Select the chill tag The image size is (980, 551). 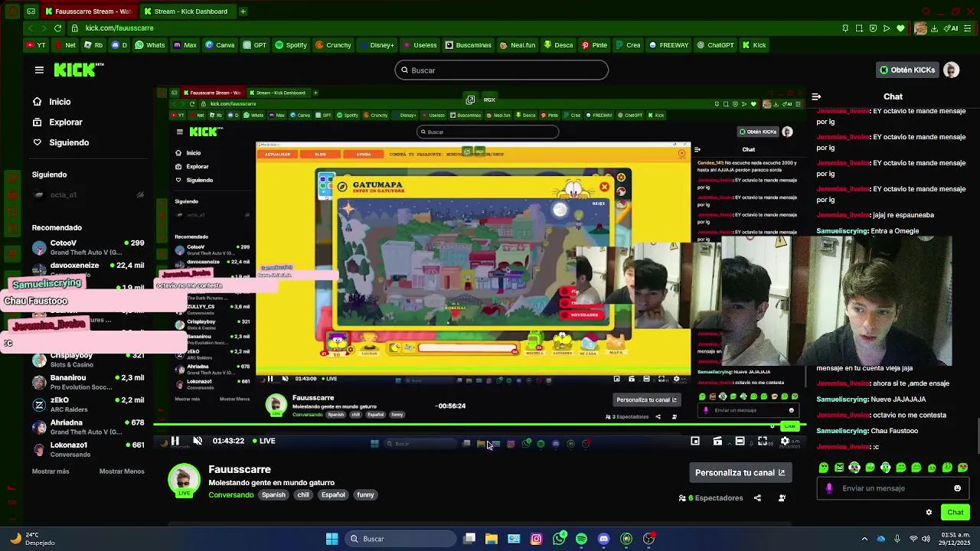303,495
